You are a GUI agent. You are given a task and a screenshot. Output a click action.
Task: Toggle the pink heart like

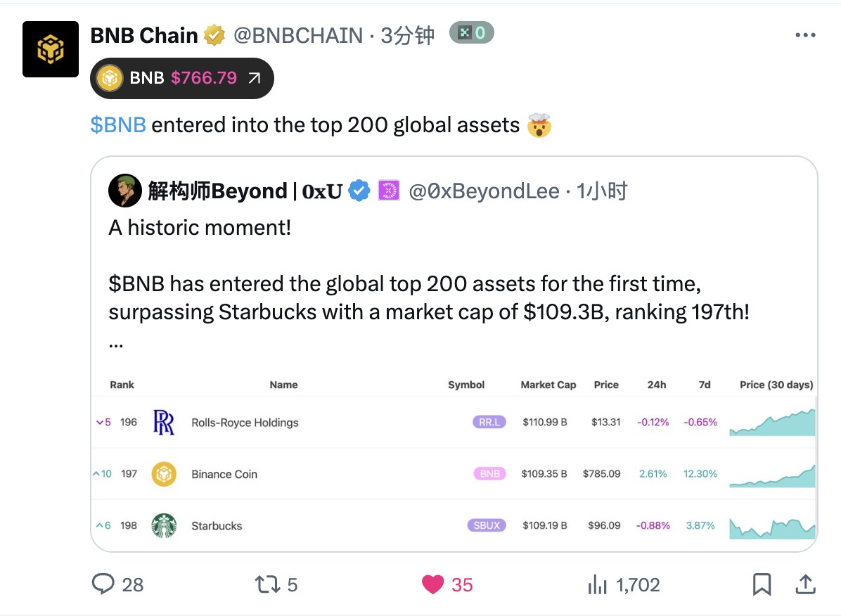(x=433, y=584)
